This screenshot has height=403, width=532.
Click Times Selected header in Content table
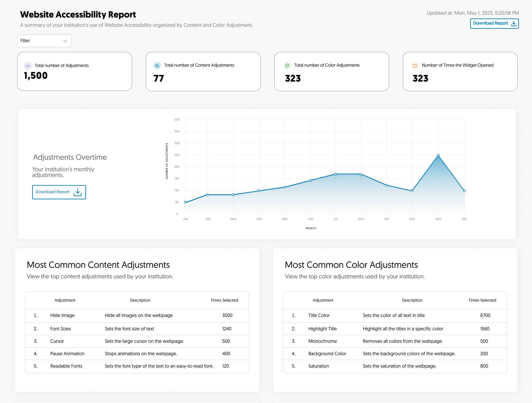(224, 300)
